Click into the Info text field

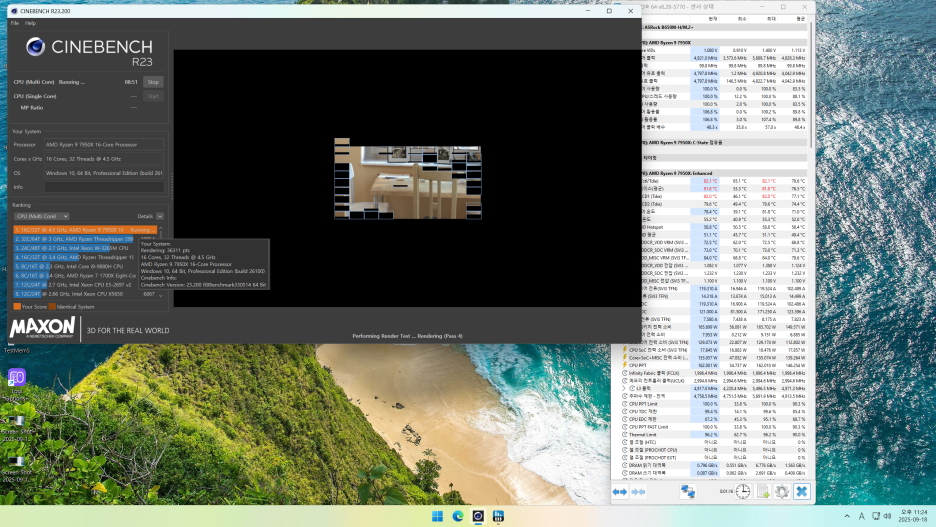104,187
